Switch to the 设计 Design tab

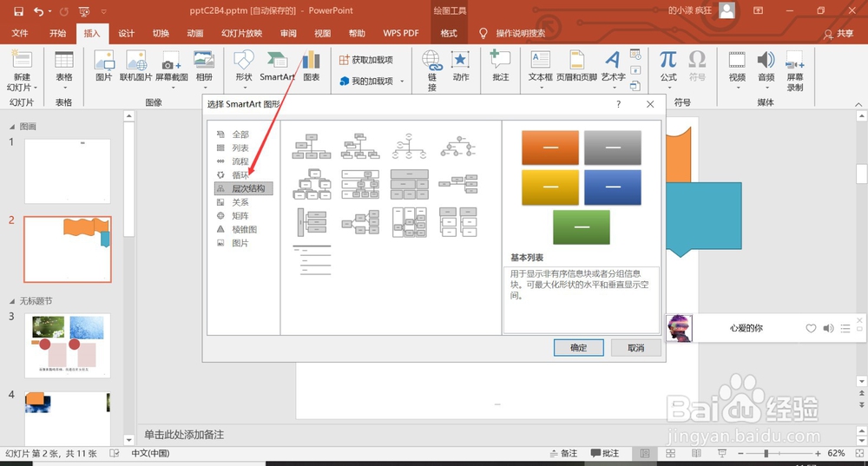click(x=126, y=33)
